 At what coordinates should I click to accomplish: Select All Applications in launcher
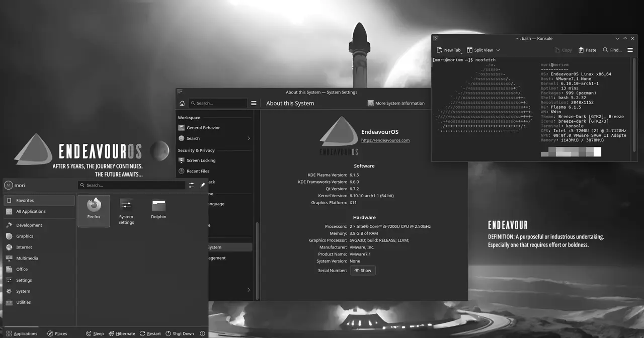[x=39, y=211]
